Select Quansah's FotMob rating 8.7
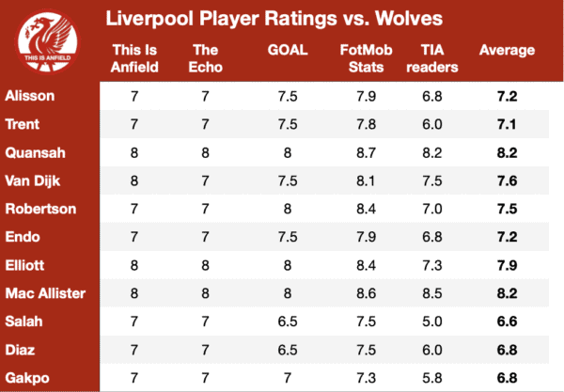The height and width of the screenshot is (392, 564). (x=366, y=153)
